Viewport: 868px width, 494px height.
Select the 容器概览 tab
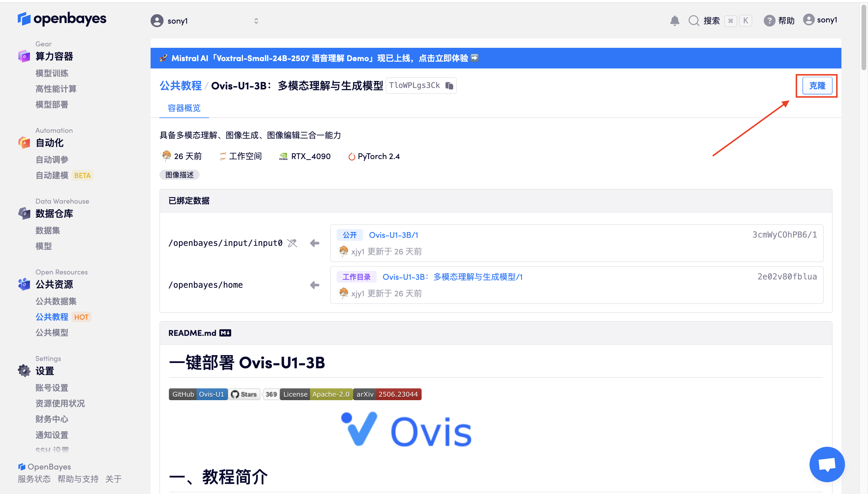(x=184, y=108)
